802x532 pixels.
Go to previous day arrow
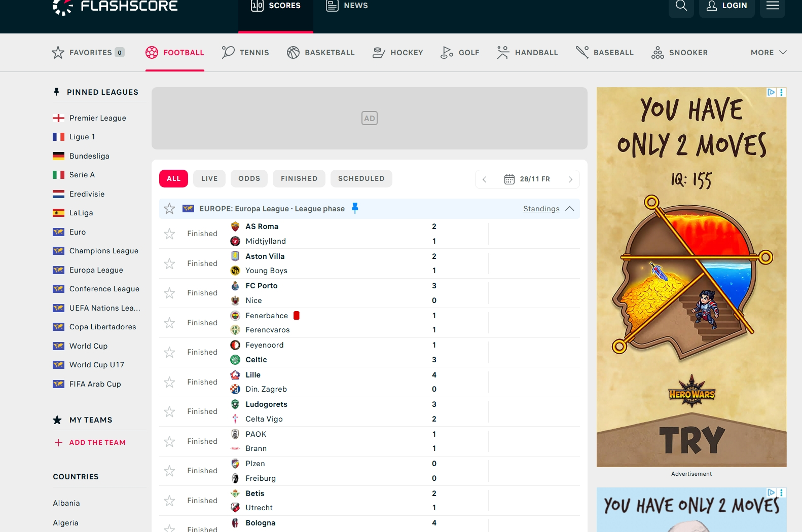(x=485, y=179)
